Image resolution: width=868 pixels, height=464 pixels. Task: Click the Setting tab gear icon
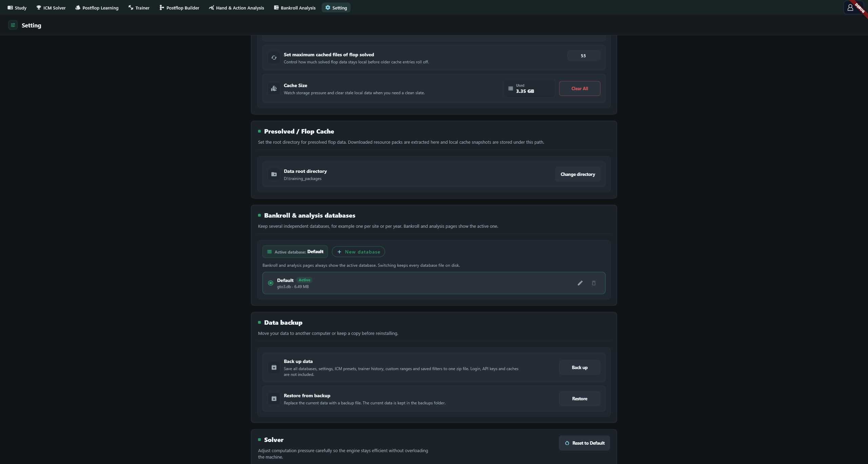328,7
